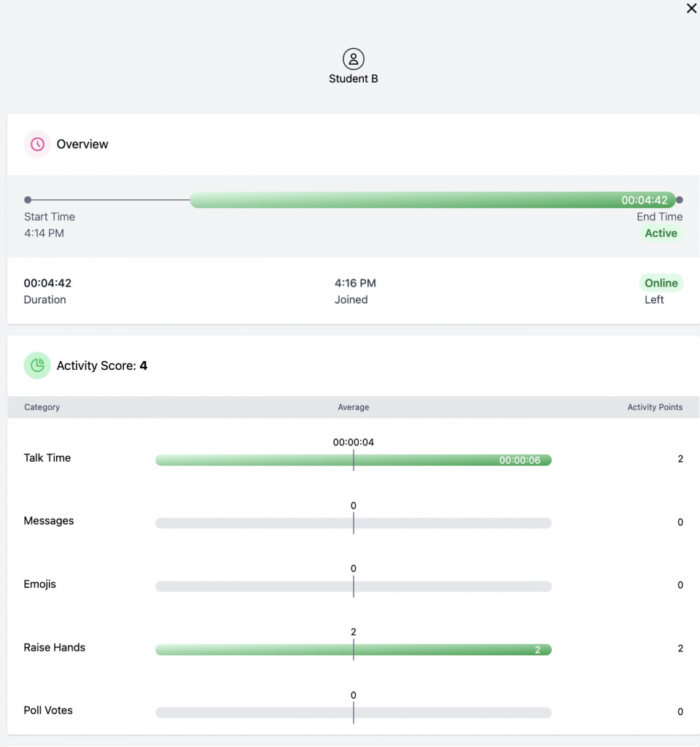The image size is (700, 747).
Task: Click the session timeline start point dot
Action: (x=28, y=200)
